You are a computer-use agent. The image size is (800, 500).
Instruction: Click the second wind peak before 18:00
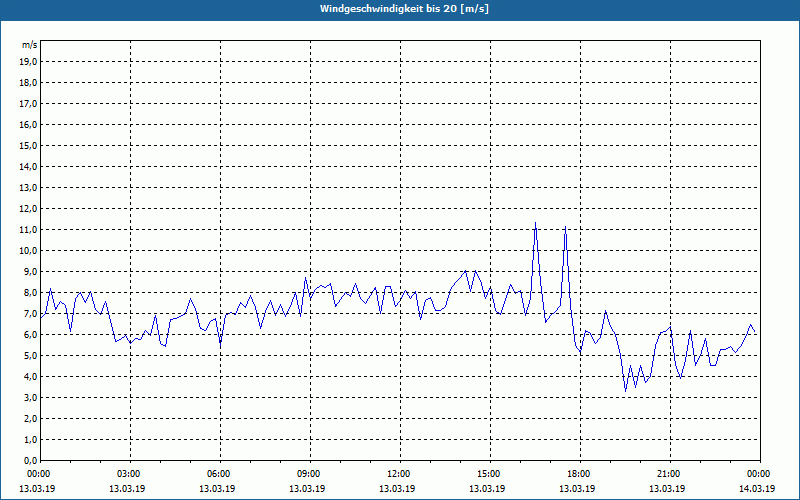(565, 227)
